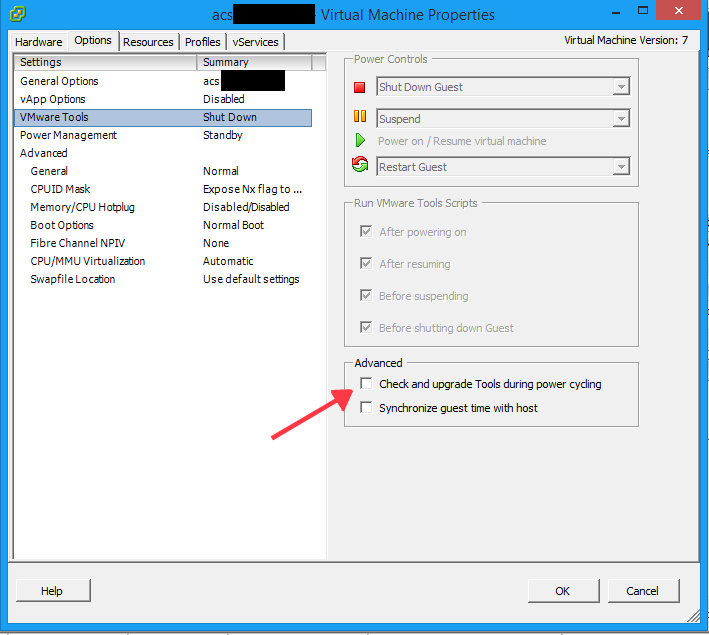Switch to the Resources tab
Screen dimensions: 709x635
(148, 42)
